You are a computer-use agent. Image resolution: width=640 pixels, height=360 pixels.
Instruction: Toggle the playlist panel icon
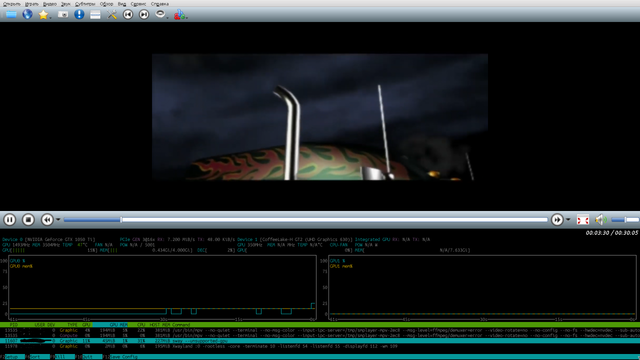(95, 15)
